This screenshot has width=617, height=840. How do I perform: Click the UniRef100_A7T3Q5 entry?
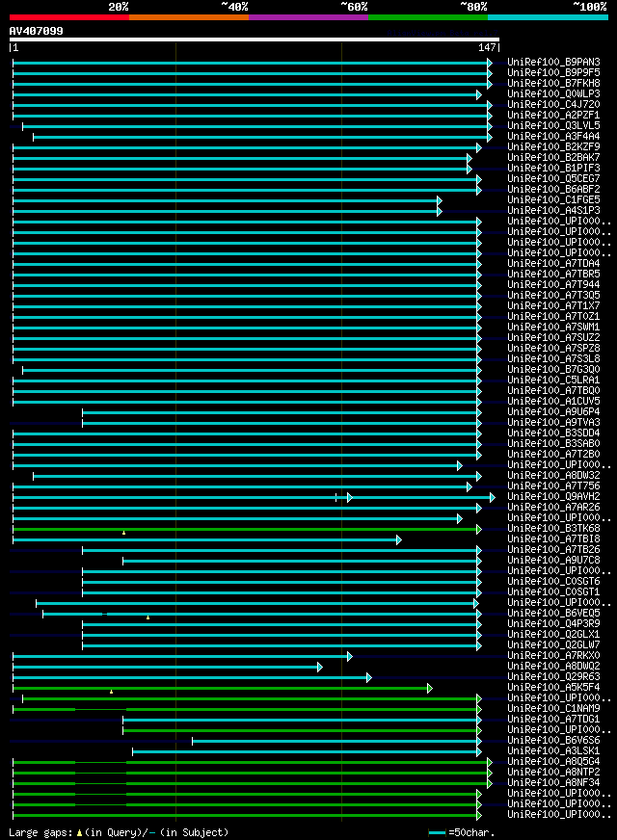553,295
